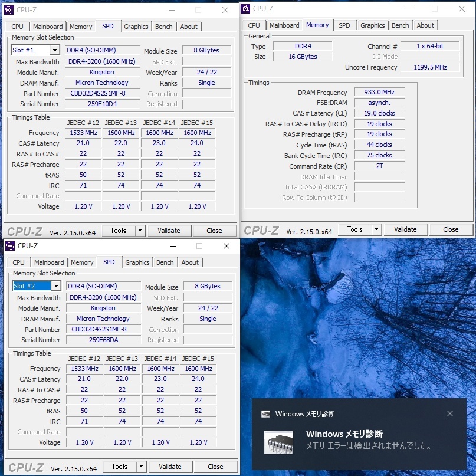Click Validate in the bottom SPD window
Screen dimensions: 476x476
pos(170,466)
